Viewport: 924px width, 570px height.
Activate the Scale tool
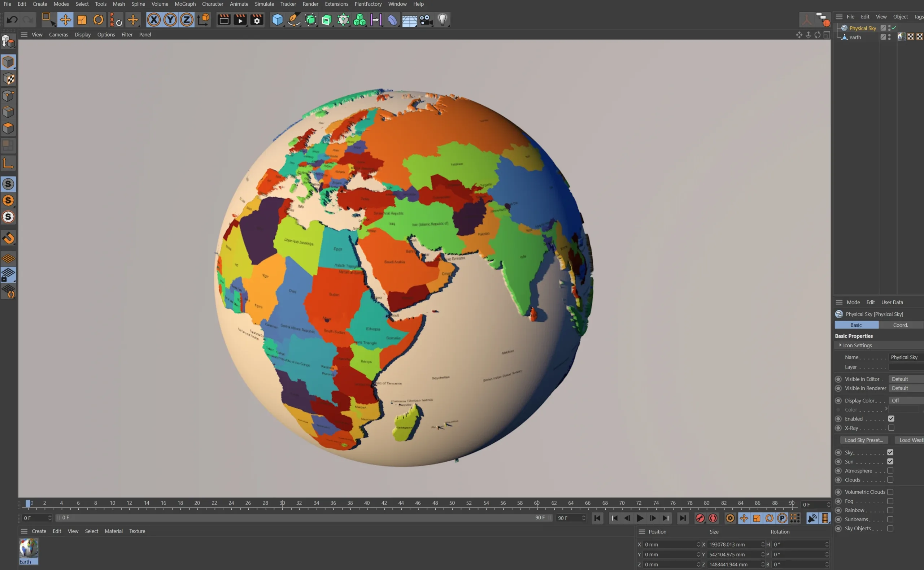(x=82, y=19)
